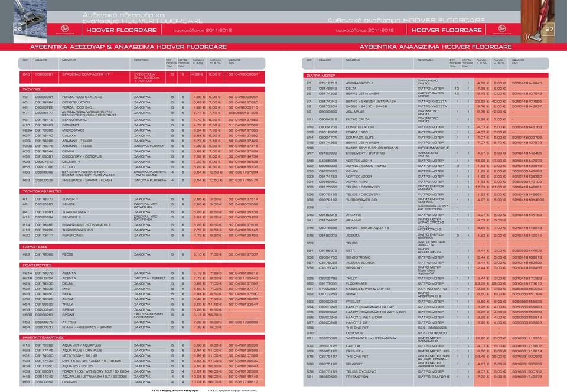567x392 pixels.
Task: Click the page number 26
Action: pos(18,28)
